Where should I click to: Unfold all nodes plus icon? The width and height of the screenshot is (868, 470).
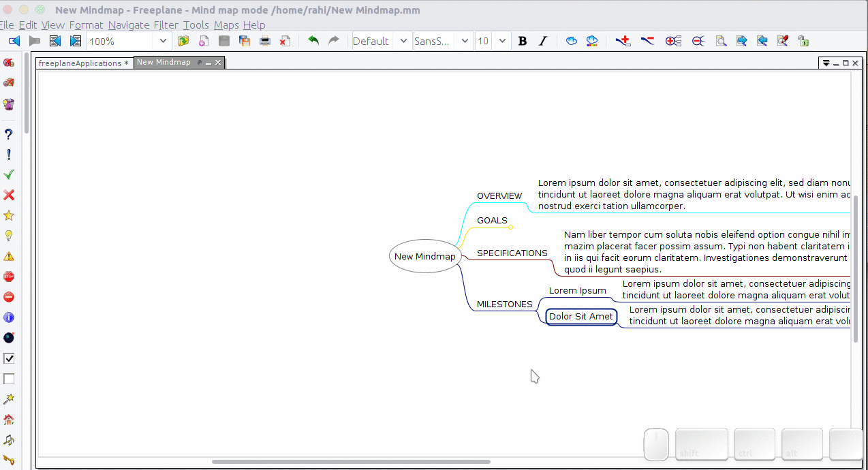674,41
